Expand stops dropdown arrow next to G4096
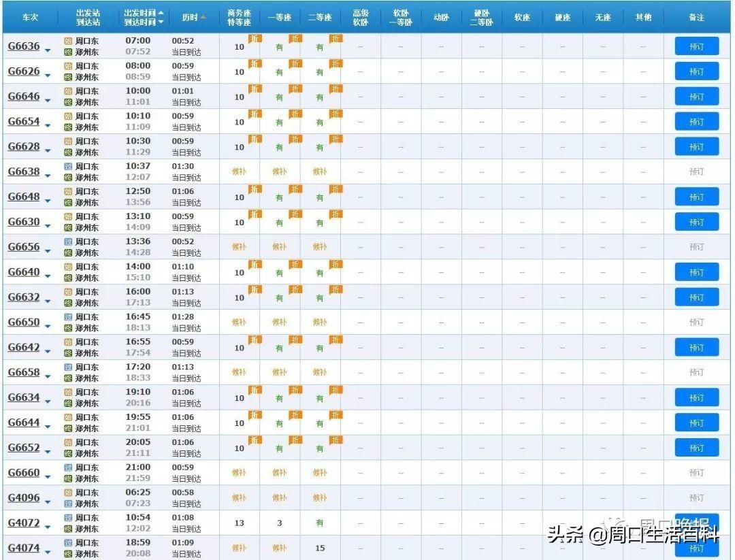Viewport: 735px width, 560px height. (x=48, y=501)
